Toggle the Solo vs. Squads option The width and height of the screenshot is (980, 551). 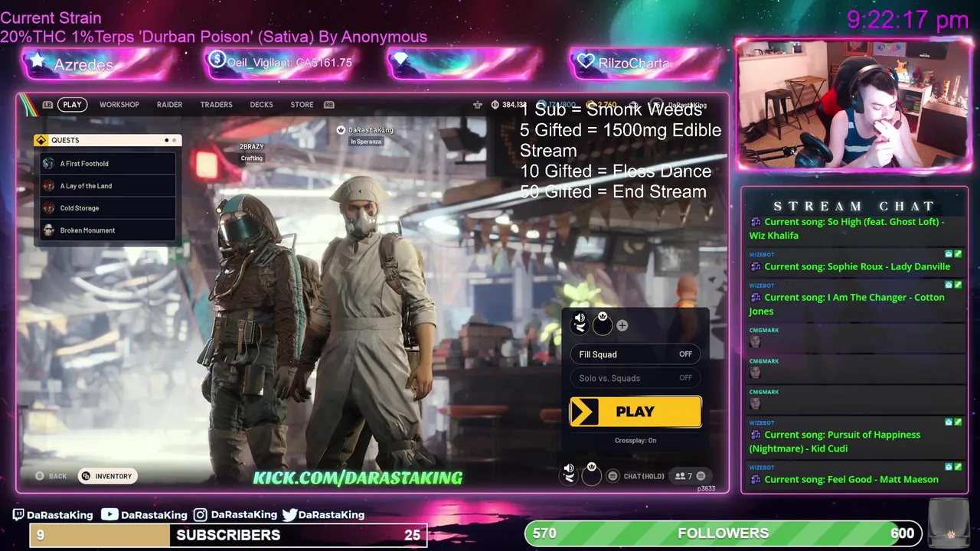tap(635, 378)
